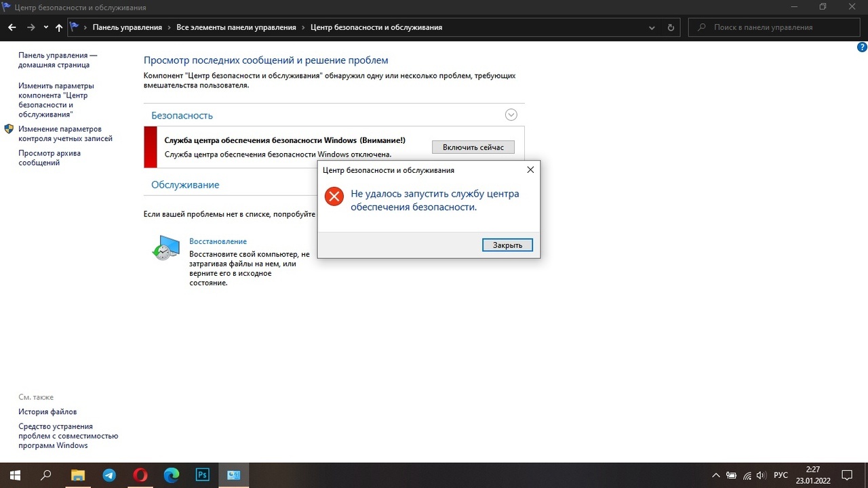
Task: Click the 'Безопасность' section heading
Action: 182,116
